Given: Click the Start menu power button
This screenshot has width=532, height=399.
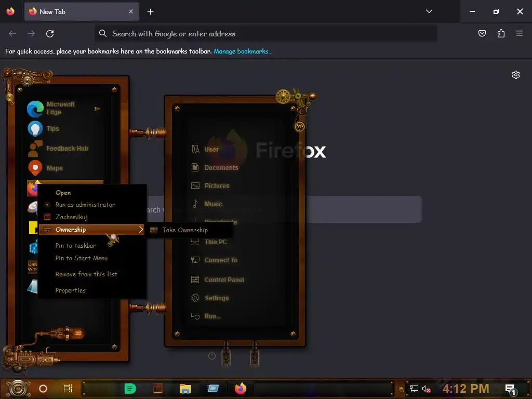Looking at the screenshot, I should click(212, 356).
